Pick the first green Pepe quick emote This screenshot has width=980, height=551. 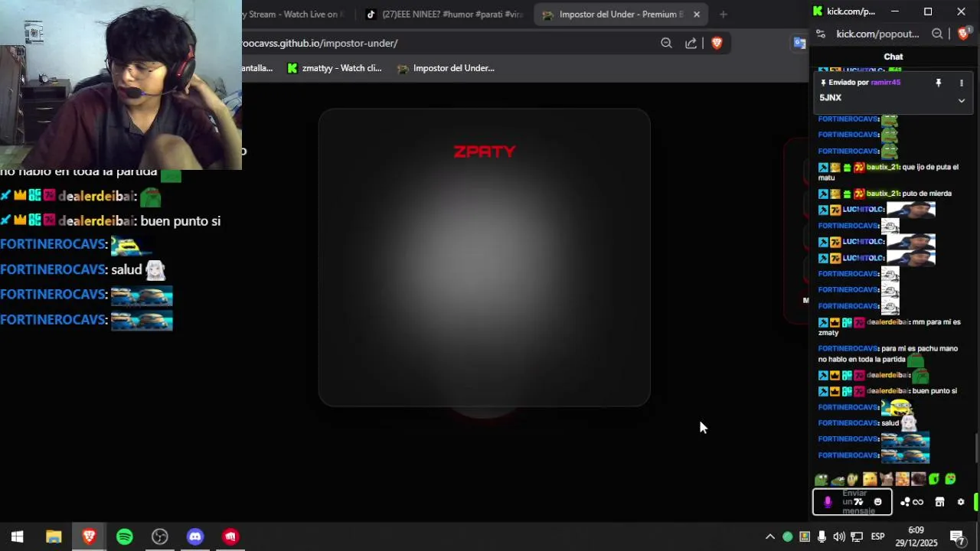click(822, 480)
